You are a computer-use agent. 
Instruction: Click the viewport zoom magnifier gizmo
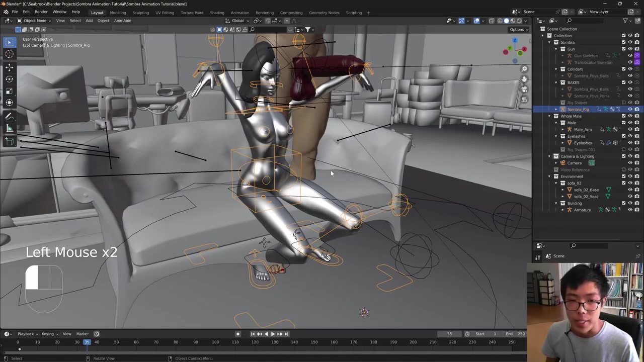(524, 69)
